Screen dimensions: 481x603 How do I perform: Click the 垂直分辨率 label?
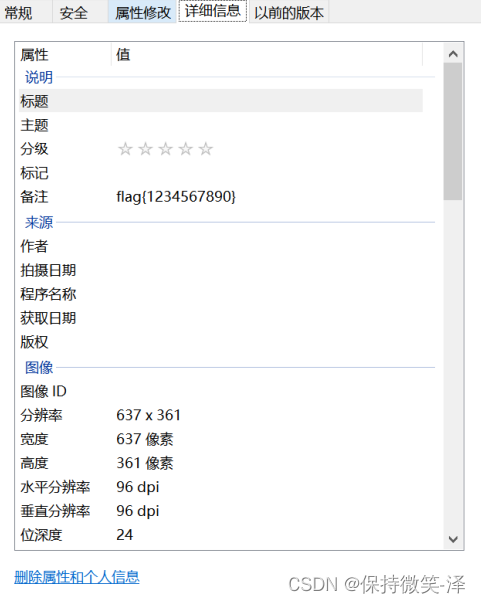[x=55, y=511]
